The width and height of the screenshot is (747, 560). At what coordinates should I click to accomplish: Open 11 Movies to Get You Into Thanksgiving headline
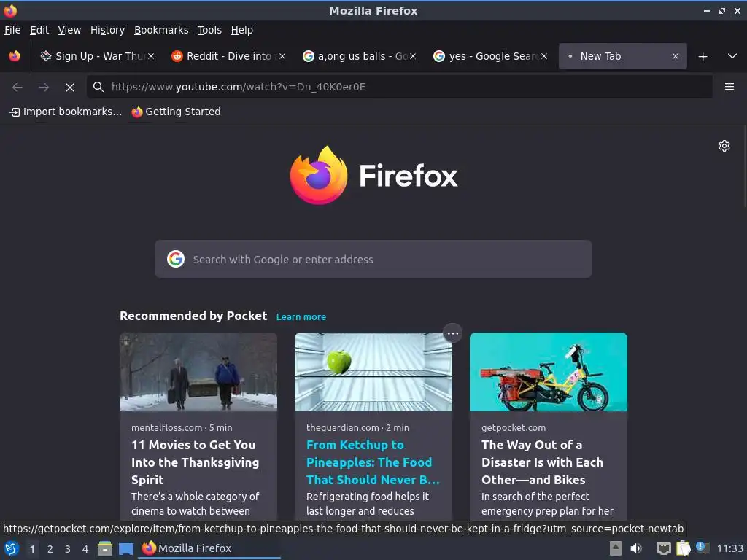click(x=196, y=462)
